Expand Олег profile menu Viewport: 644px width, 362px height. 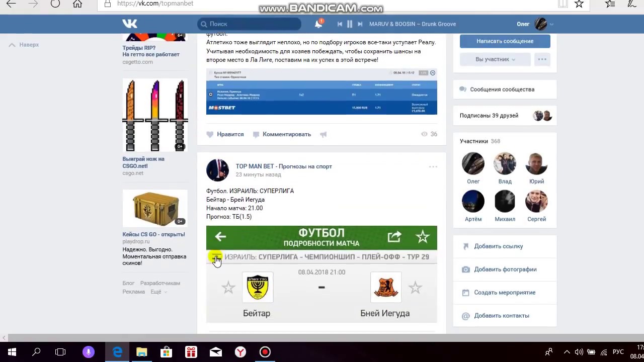pyautogui.click(x=535, y=24)
